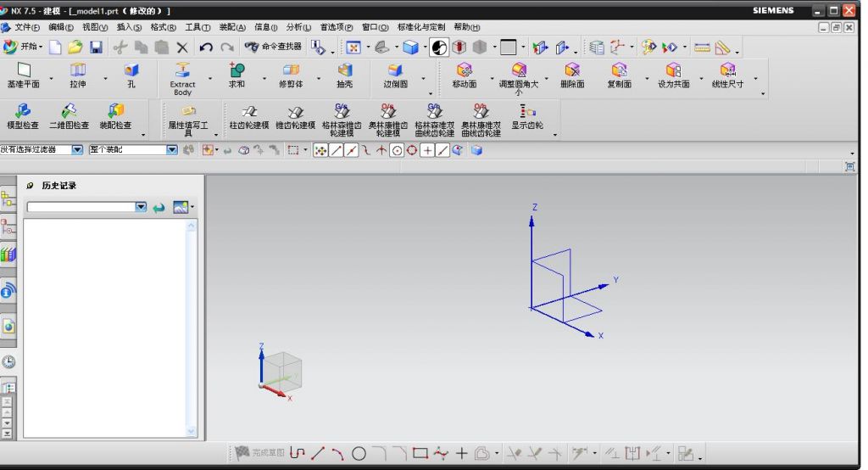Open the 历史记录 clock tab in sidebar

point(8,361)
